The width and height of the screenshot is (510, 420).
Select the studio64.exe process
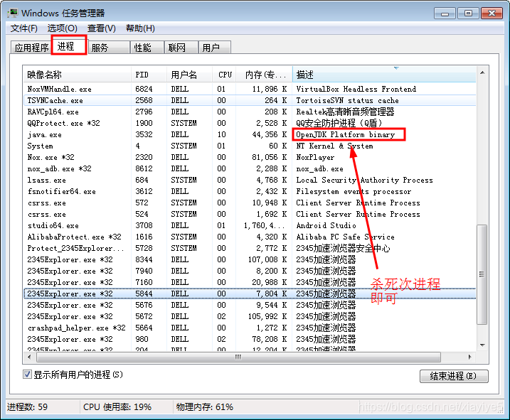(250, 225)
